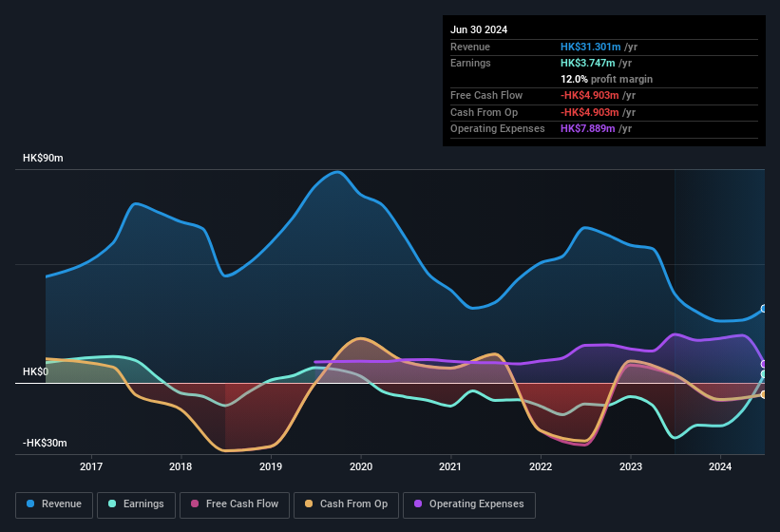
Task: Click the Operating Expenses label in tooltip
Action: tap(498, 129)
